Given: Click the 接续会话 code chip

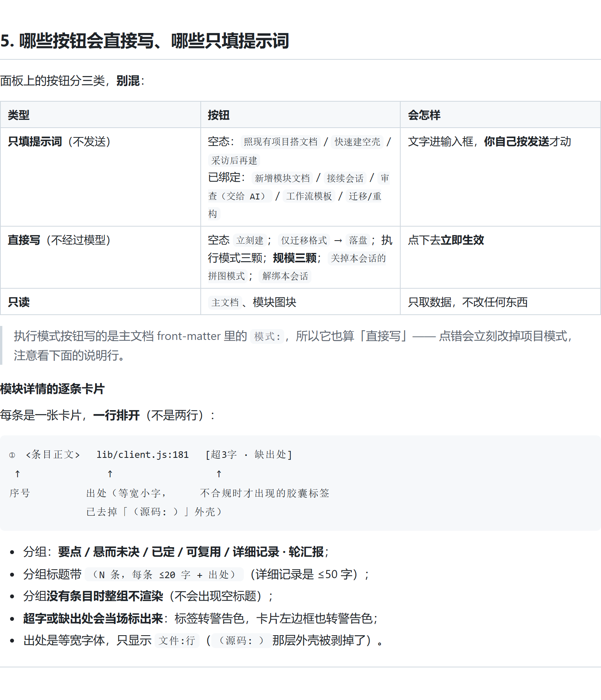Looking at the screenshot, I should click(x=345, y=178).
